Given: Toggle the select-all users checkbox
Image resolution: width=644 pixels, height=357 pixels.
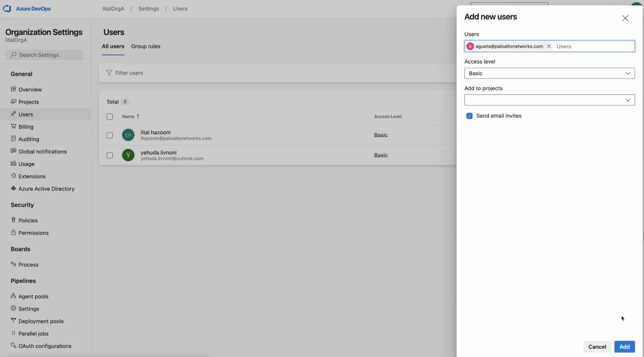Looking at the screenshot, I should click(x=110, y=117).
